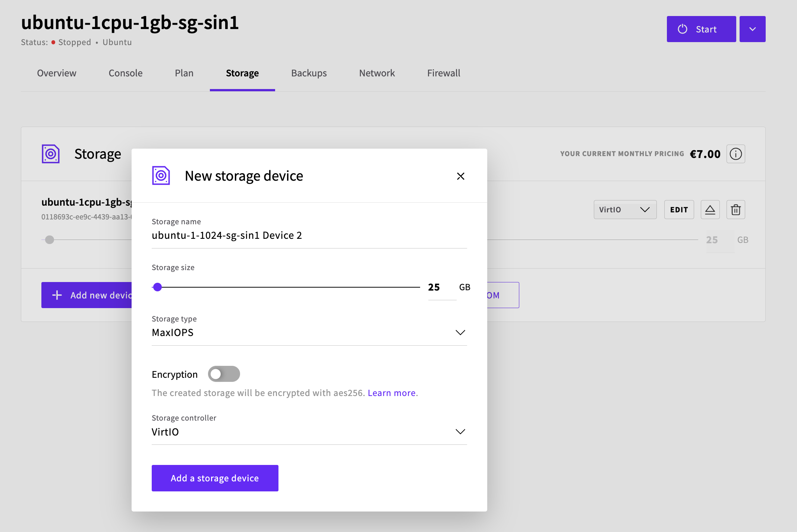Screen dimensions: 797x532
Task: Open the Console tab
Action: coord(126,73)
